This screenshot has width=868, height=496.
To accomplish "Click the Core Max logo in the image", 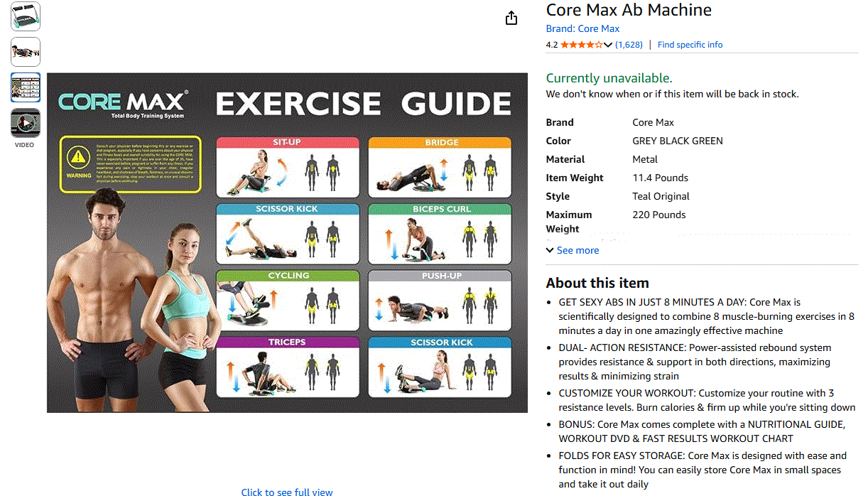I will pyautogui.click(x=124, y=103).
